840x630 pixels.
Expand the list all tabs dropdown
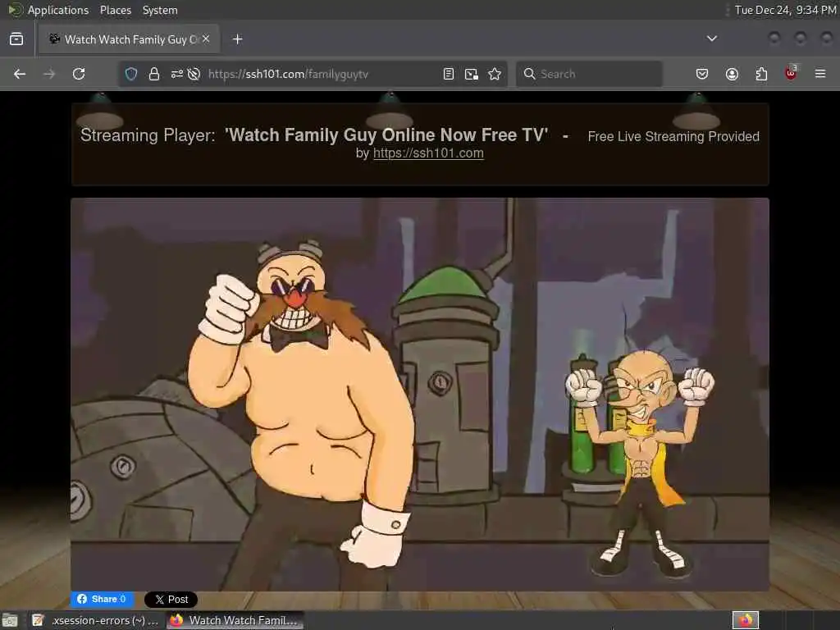point(712,39)
